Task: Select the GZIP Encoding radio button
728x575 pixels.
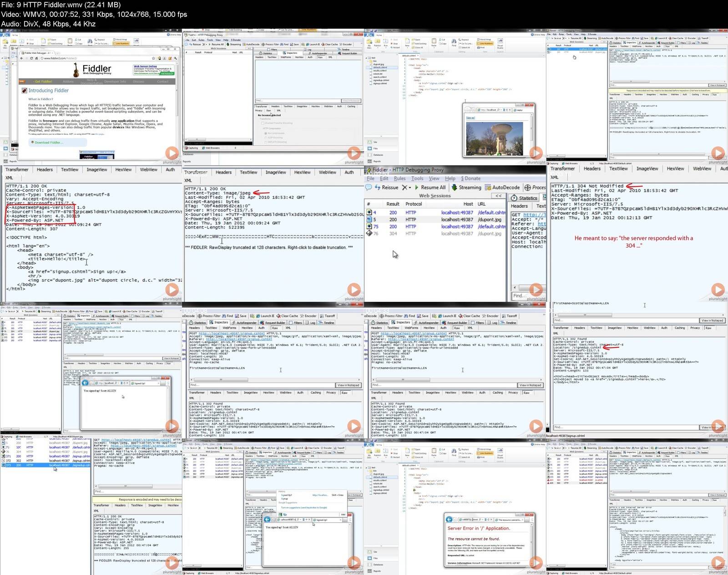Action: pos(266,137)
